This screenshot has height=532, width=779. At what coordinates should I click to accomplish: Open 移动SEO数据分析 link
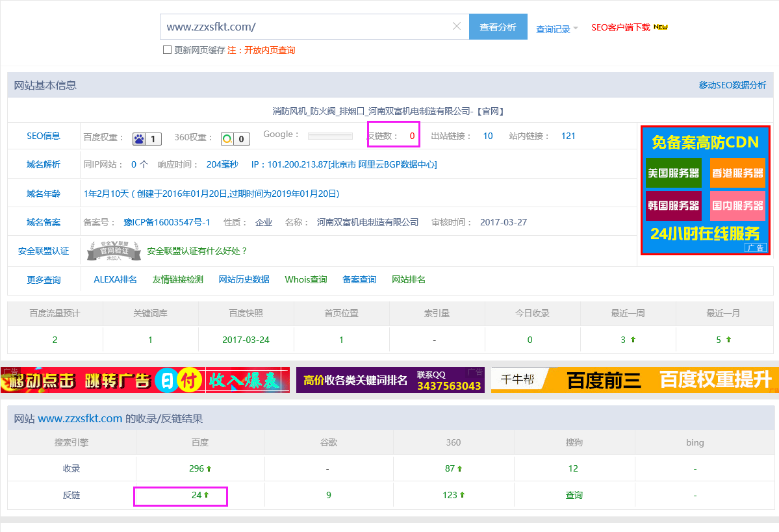[x=732, y=85]
